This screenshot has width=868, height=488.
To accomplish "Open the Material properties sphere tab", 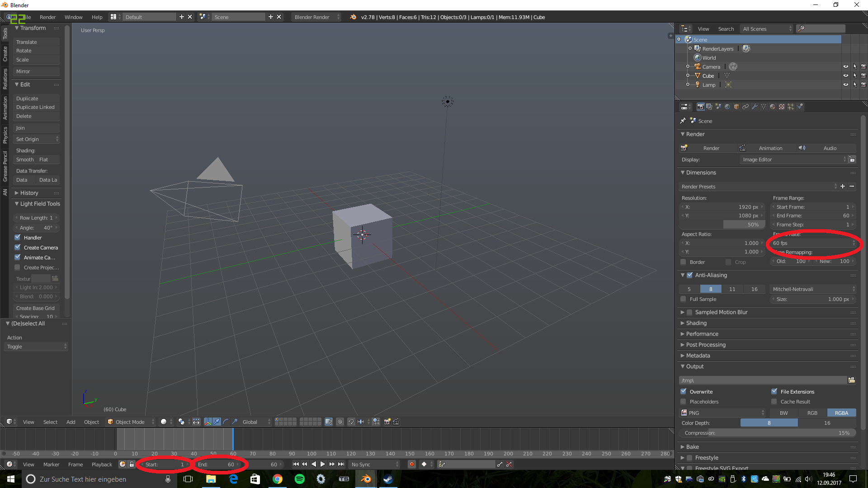I will pos(773,107).
